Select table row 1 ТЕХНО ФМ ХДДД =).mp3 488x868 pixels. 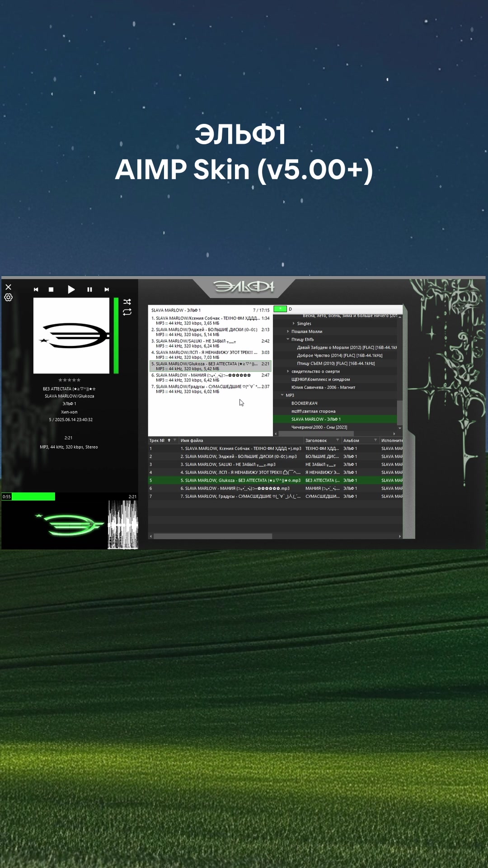[275, 448]
